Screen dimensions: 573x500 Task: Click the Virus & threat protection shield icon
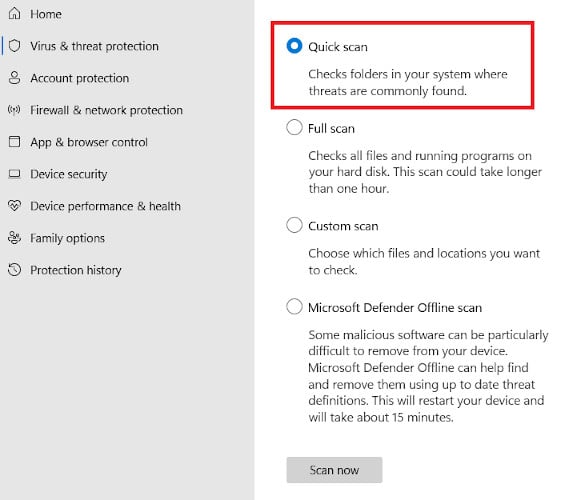coord(15,46)
